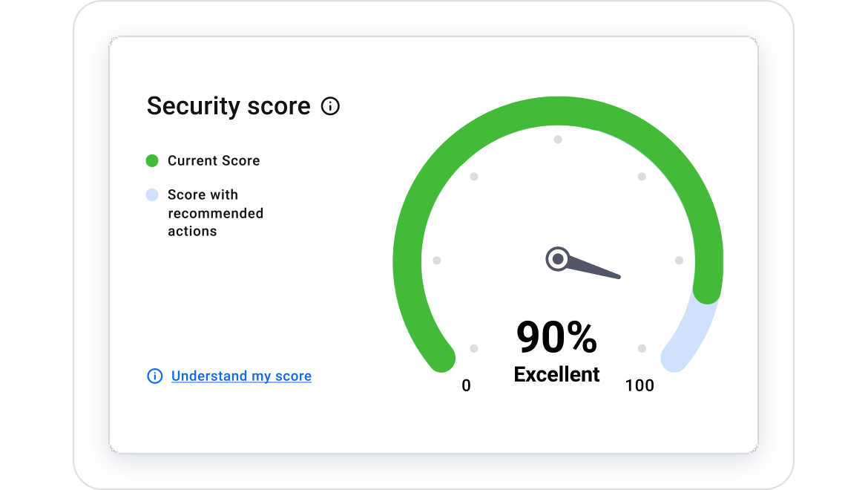
Task: Click the 0 label at gauge start
Action: pyautogui.click(x=466, y=385)
